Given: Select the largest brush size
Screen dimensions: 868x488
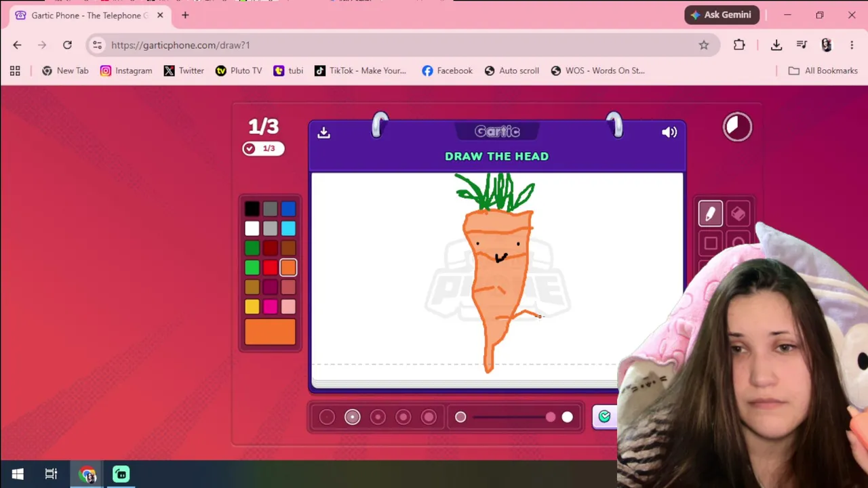Looking at the screenshot, I should pyautogui.click(x=429, y=417).
